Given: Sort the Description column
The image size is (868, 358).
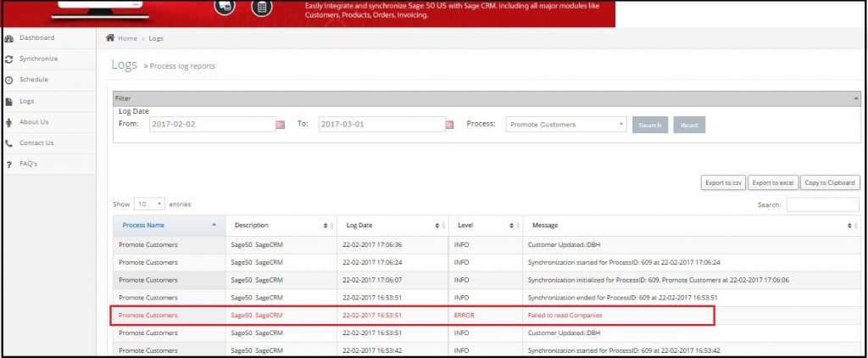Looking at the screenshot, I should click(x=328, y=226).
